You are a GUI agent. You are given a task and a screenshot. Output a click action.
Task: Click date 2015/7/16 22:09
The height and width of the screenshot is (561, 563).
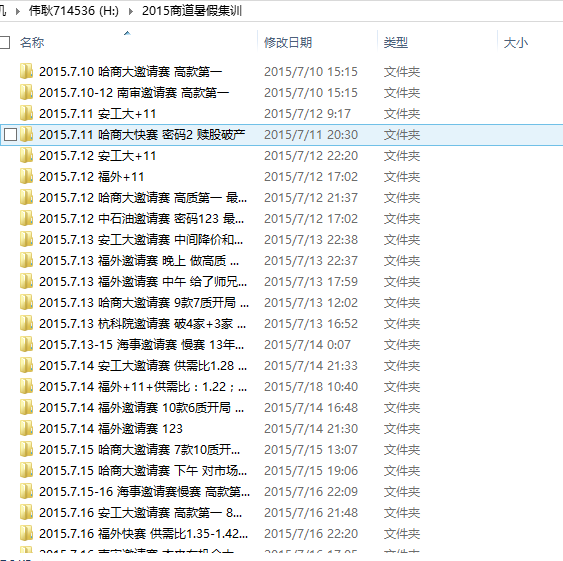coord(311,491)
